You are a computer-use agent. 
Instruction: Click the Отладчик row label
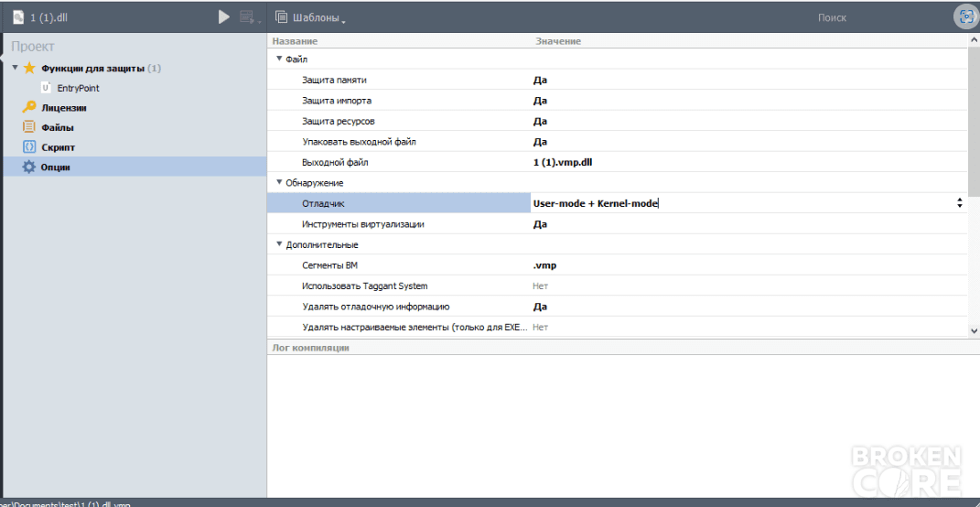(x=322, y=203)
